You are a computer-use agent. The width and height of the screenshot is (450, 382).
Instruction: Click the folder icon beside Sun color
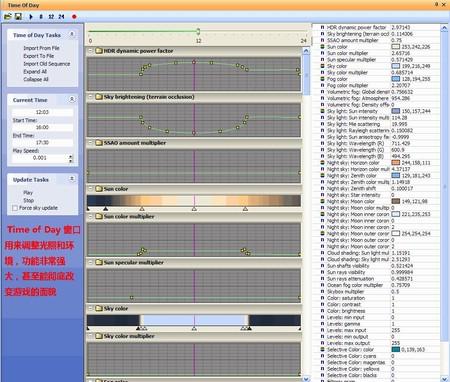coord(99,189)
